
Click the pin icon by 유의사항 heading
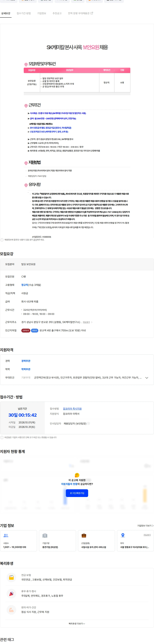pyautogui.click(x=26, y=185)
